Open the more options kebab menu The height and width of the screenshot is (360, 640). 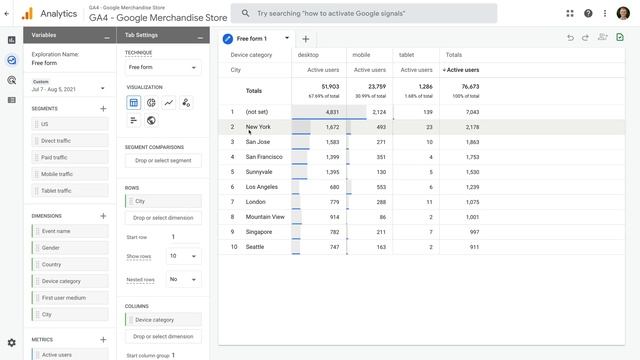(x=604, y=13)
